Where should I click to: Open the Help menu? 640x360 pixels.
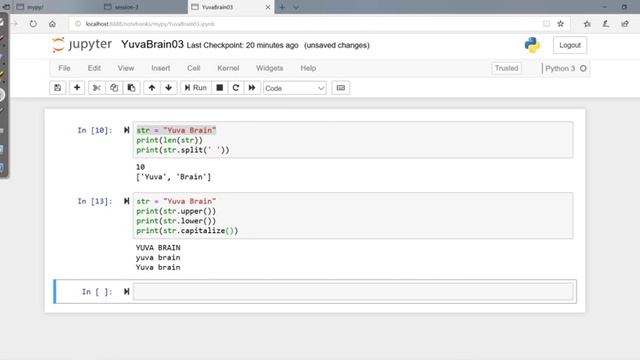coord(308,68)
